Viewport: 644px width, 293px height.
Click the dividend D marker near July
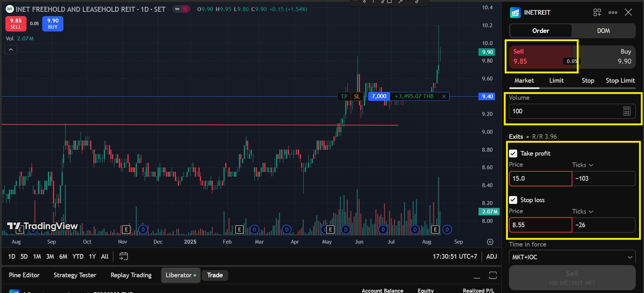[383, 229]
